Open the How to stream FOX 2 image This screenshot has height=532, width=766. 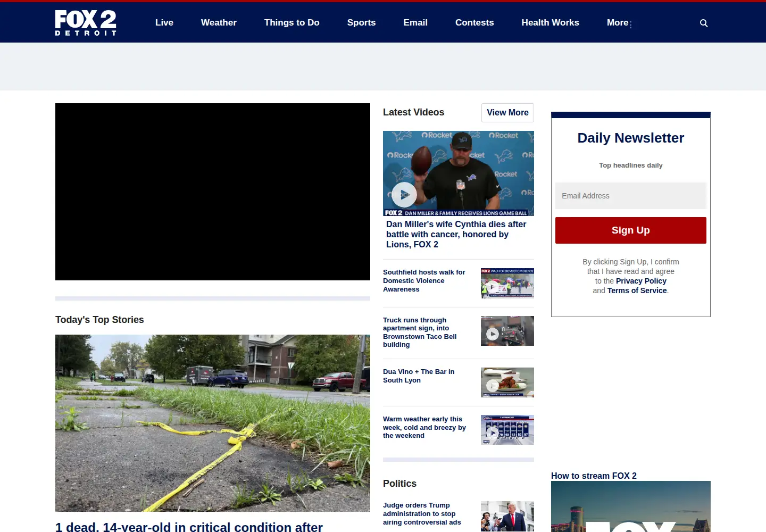(631, 506)
